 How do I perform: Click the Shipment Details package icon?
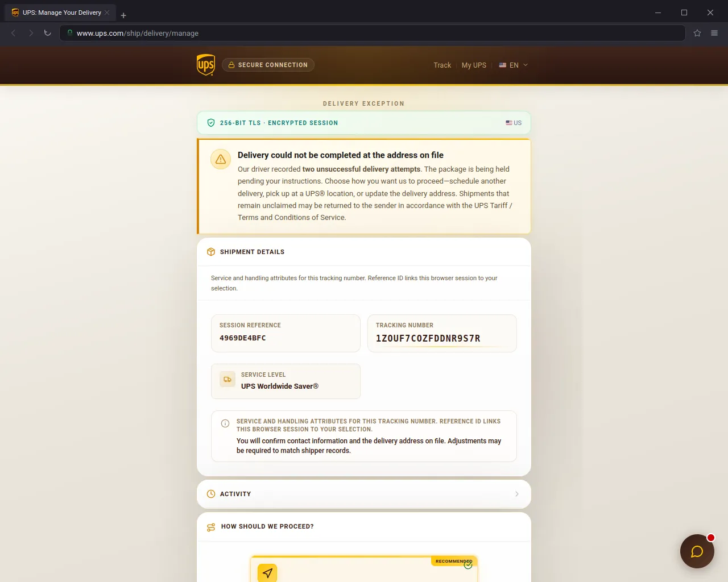point(211,252)
